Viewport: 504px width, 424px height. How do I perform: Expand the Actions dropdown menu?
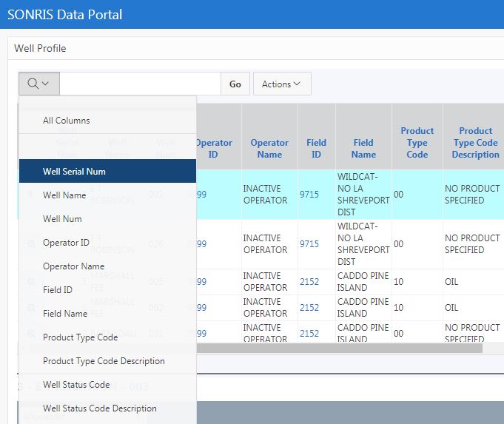(x=281, y=84)
